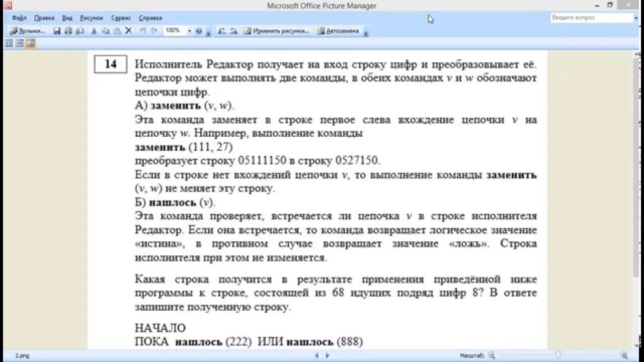Click the Print icon

coord(68,31)
